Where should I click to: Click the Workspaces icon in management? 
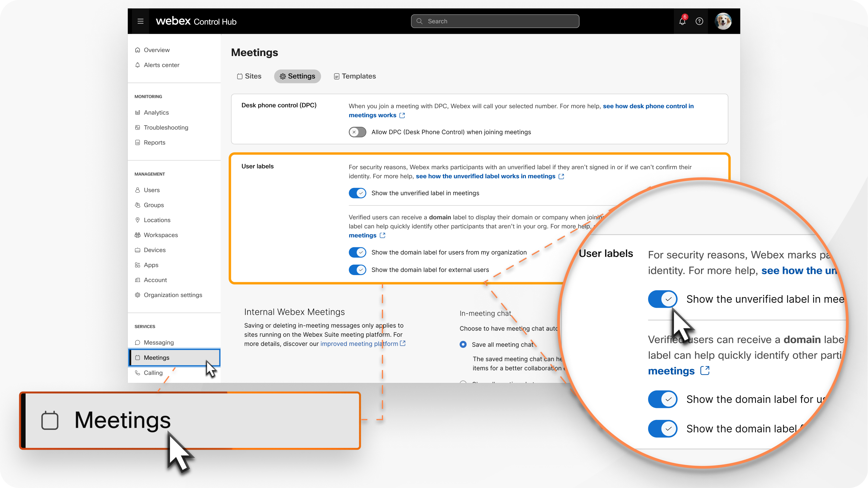tap(137, 235)
